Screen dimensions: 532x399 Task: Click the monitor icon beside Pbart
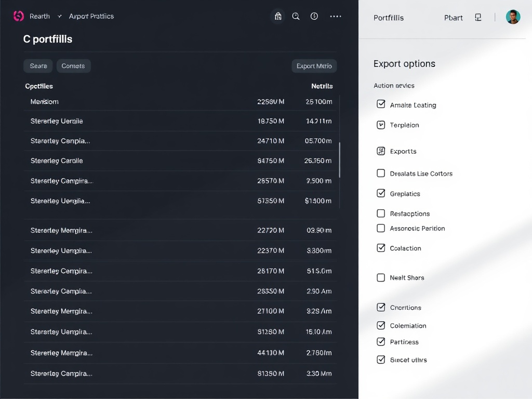point(478,18)
